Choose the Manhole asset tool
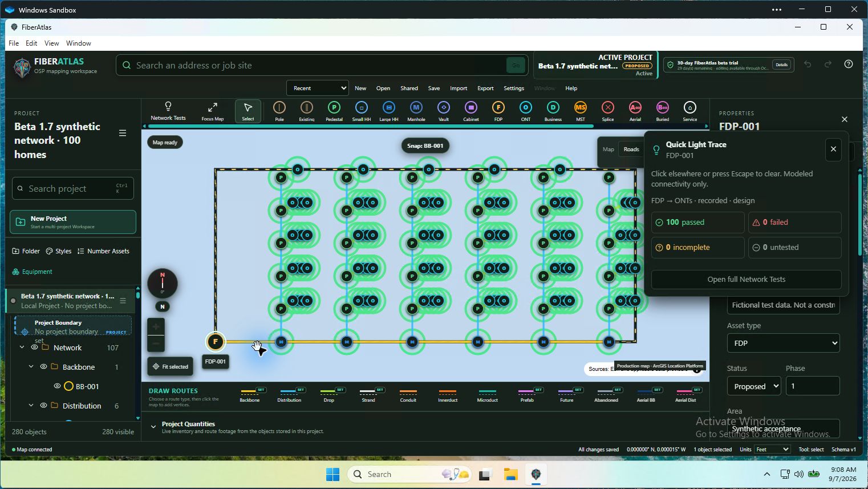Screen dimensions: 868x489 [416, 111]
